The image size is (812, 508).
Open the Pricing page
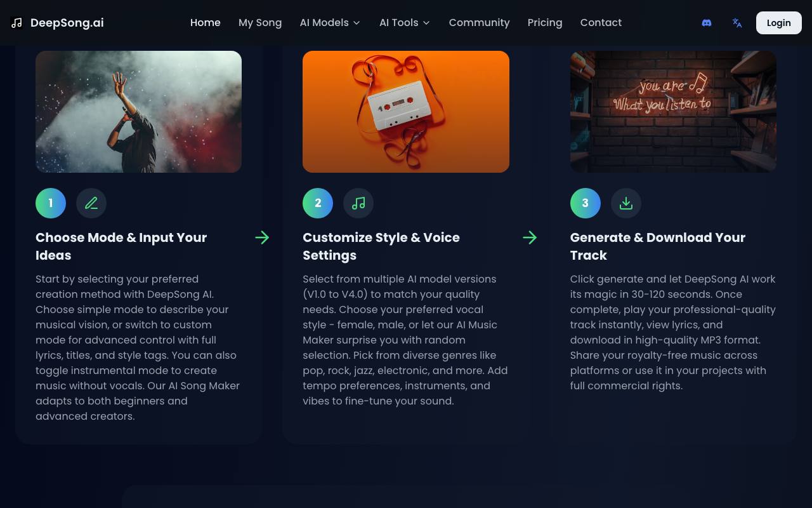click(x=545, y=23)
